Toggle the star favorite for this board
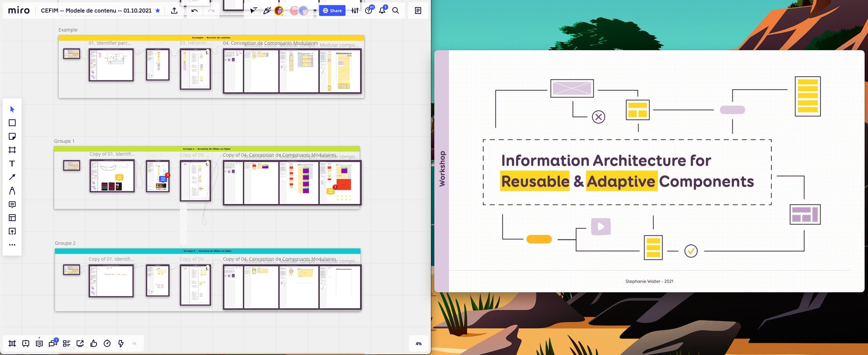Viewport: 868px width, 355px height. click(x=158, y=11)
